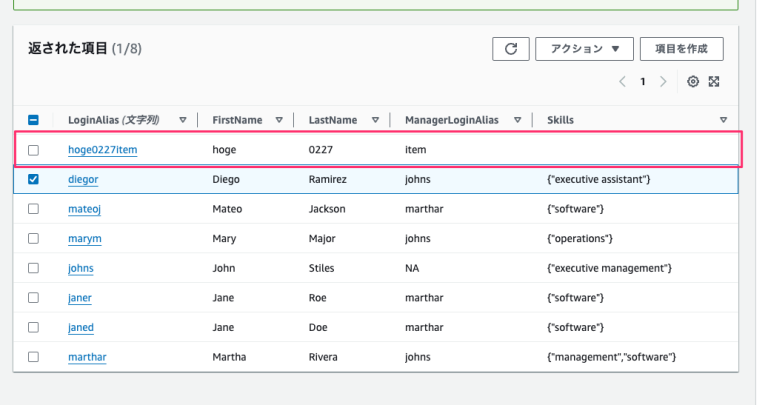
Task: Go to next page arrow
Action: pyautogui.click(x=663, y=81)
